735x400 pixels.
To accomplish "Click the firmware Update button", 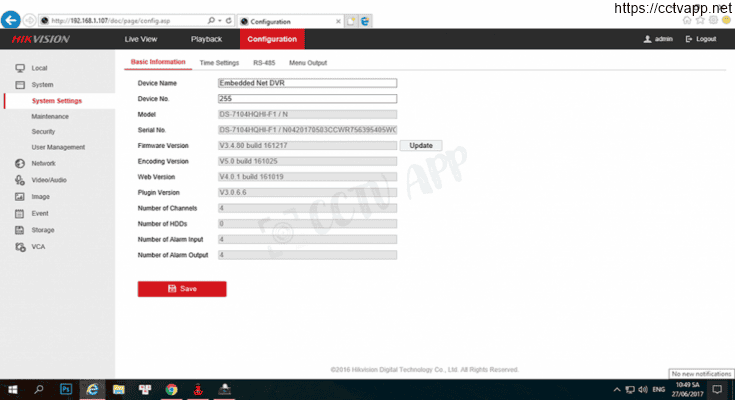I will pos(421,146).
